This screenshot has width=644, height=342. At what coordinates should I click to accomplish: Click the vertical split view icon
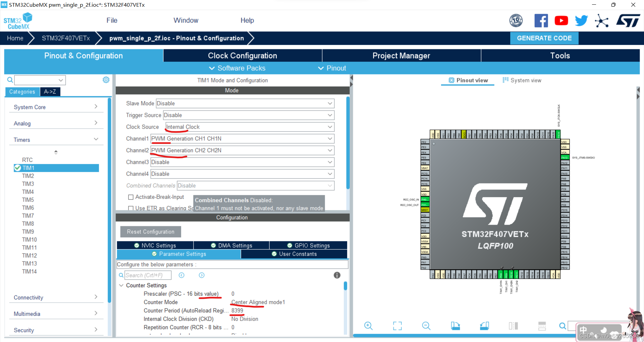pos(513,326)
